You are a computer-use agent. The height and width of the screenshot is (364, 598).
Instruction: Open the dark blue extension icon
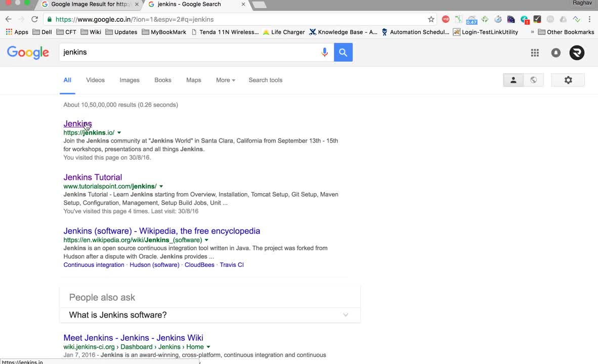click(511, 19)
